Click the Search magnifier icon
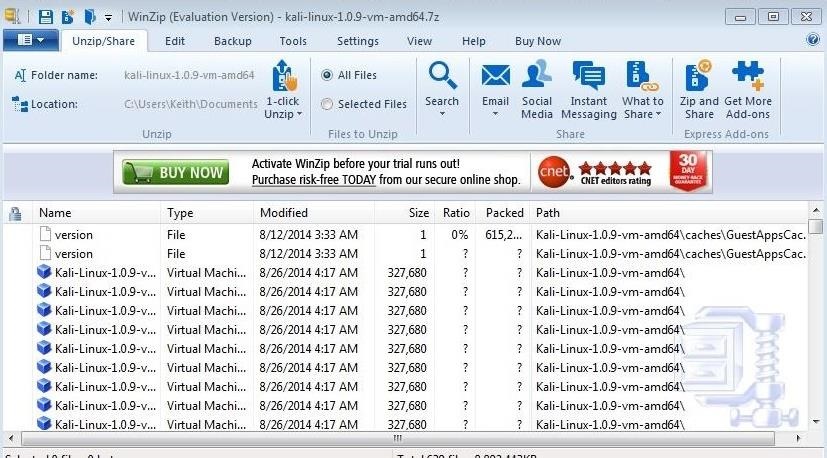 (x=442, y=77)
